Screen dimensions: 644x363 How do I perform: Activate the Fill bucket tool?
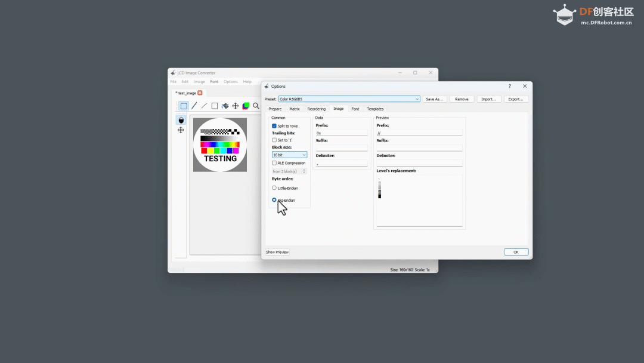225,106
